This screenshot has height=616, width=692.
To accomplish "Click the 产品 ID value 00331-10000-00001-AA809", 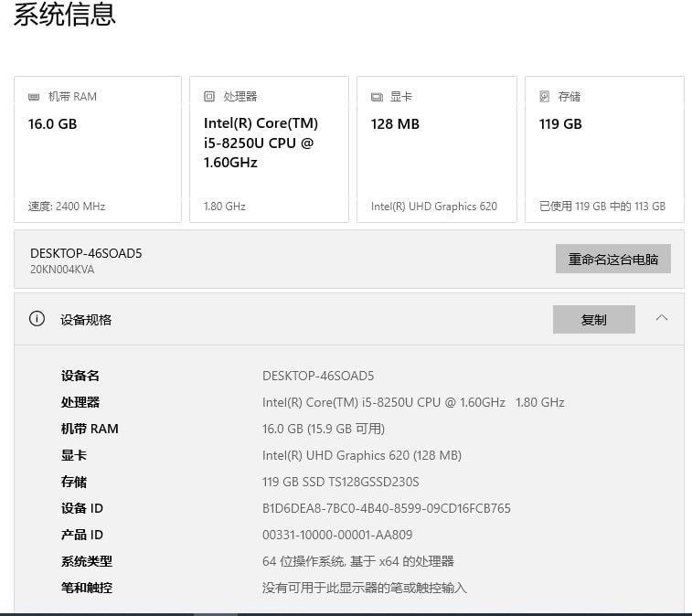I will click(x=337, y=535).
